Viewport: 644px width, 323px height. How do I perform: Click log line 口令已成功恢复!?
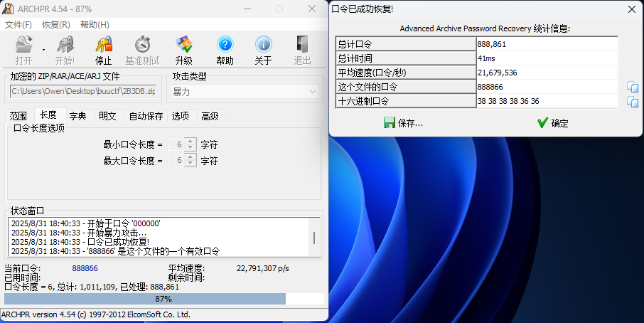pyautogui.click(x=80, y=242)
